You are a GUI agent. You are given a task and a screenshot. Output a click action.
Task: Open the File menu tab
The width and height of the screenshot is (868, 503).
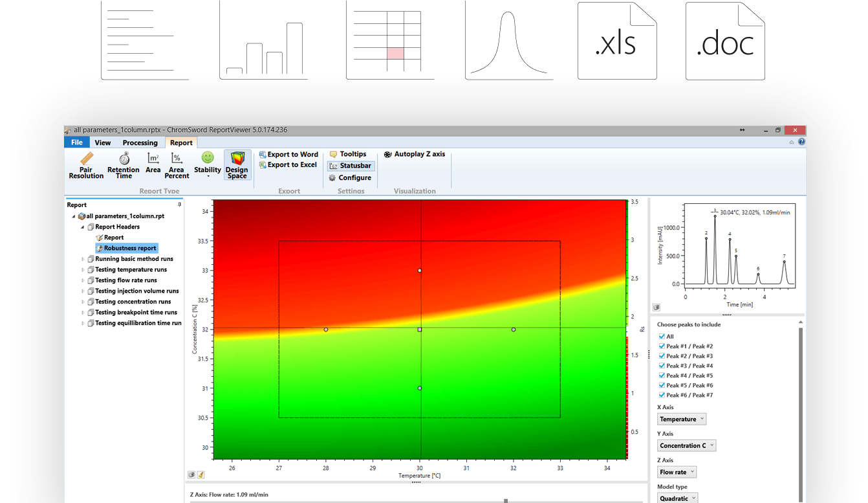76,142
